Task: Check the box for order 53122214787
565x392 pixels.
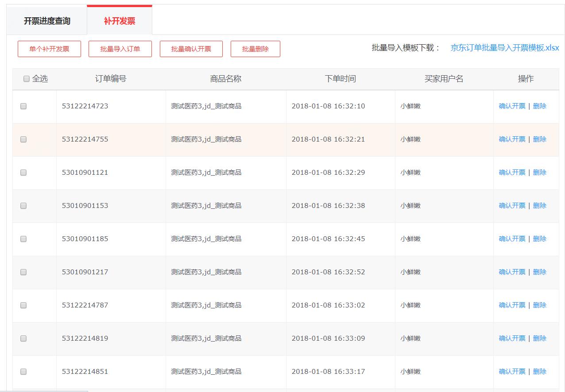Action: 23,305
